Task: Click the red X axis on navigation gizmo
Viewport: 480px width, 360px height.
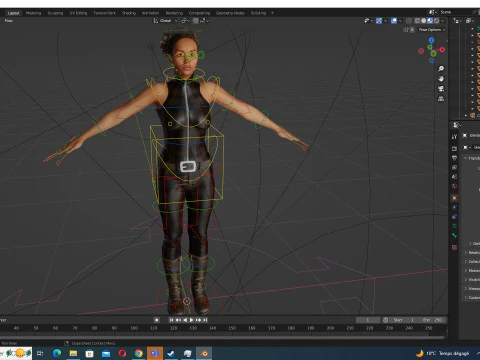Action: point(442,50)
